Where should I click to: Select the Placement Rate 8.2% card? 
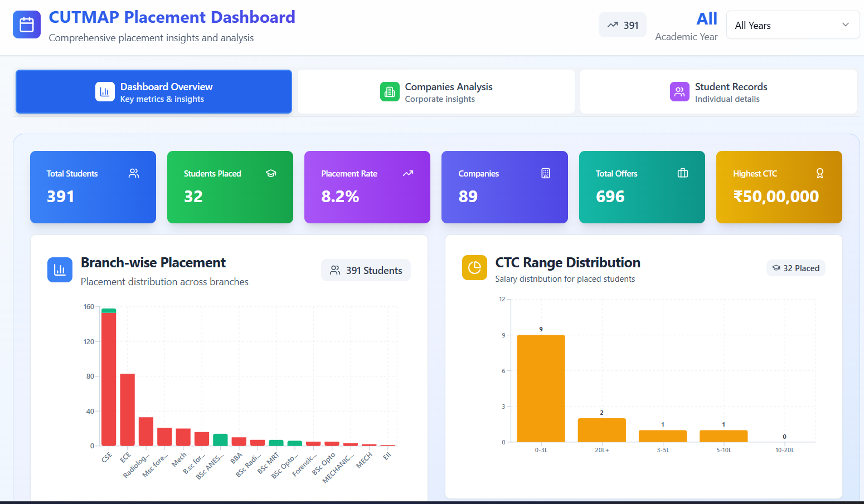[367, 187]
